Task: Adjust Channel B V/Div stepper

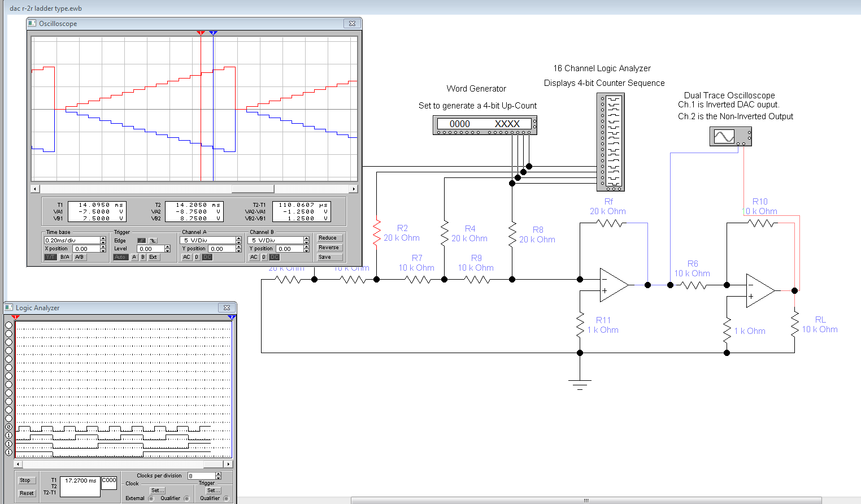Action: pos(306,240)
